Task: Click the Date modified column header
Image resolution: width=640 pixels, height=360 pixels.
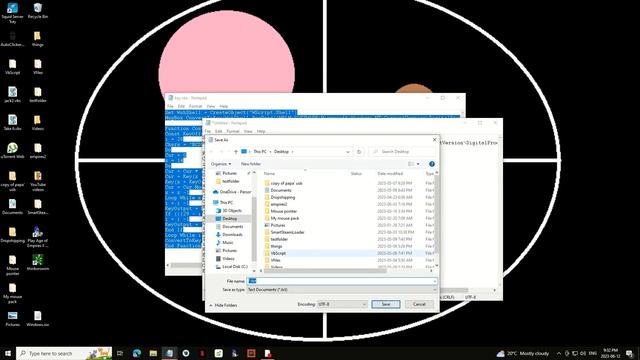Action: tap(390, 173)
